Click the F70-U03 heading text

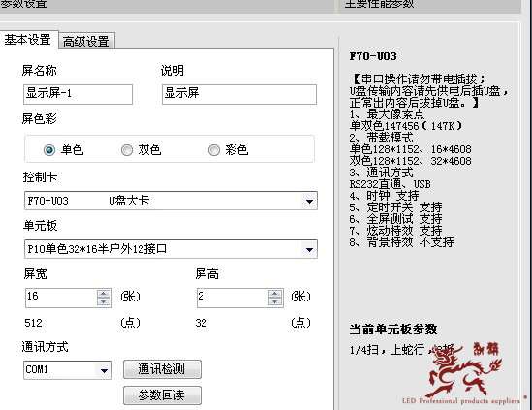coord(373,56)
